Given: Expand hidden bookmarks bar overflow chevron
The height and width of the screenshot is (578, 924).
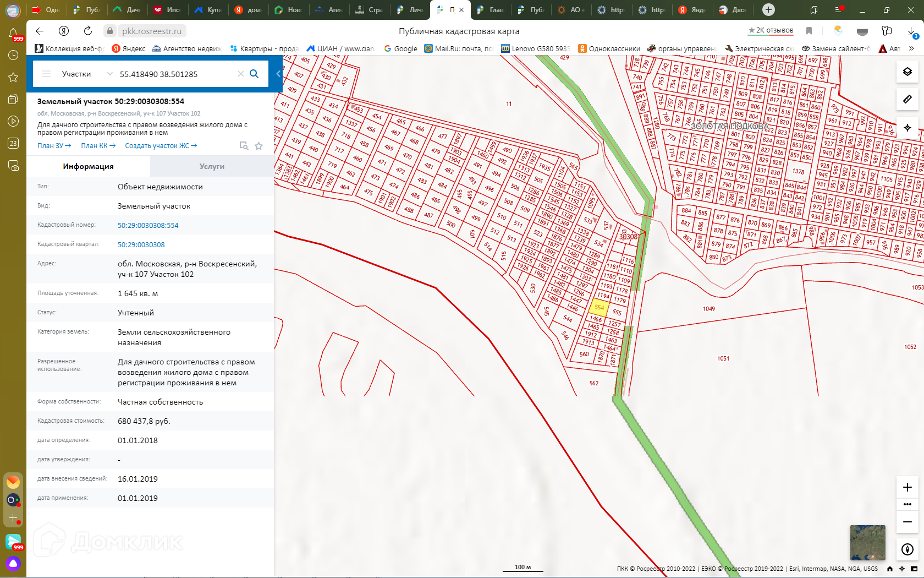Looking at the screenshot, I should tap(911, 48).
